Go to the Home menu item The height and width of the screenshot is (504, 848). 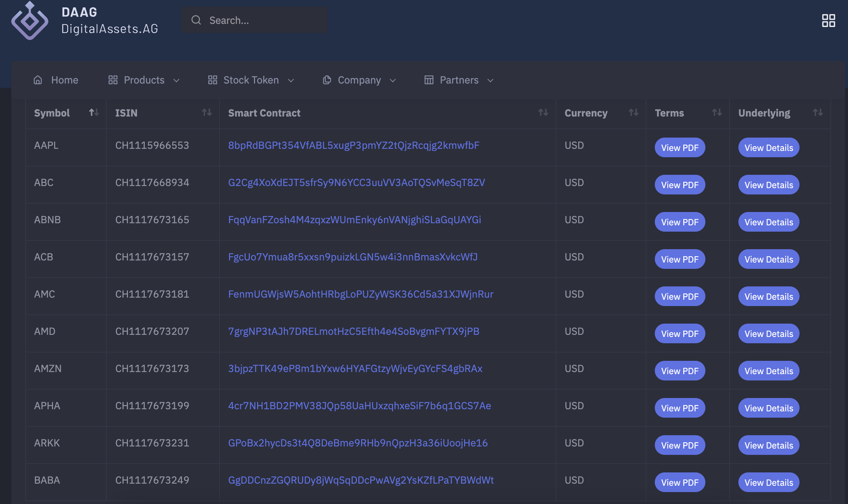[56, 80]
